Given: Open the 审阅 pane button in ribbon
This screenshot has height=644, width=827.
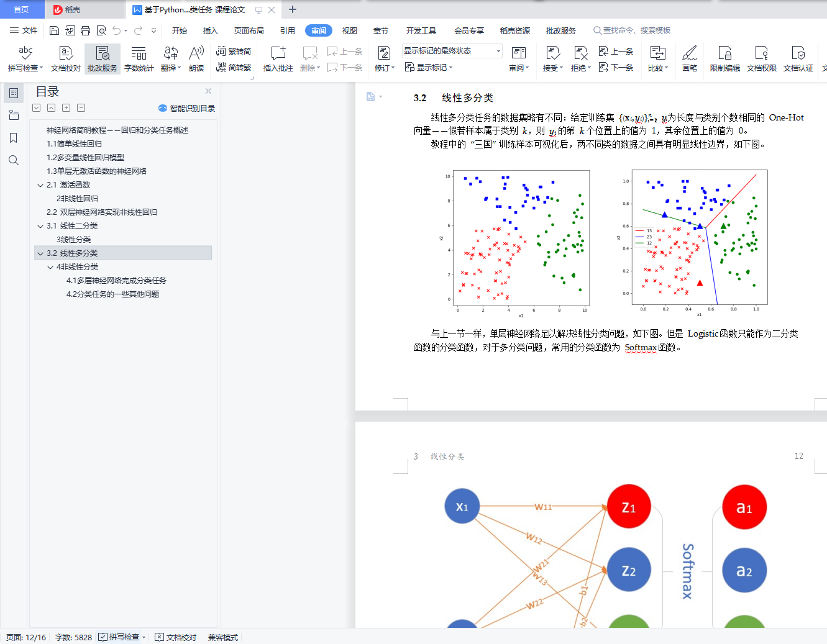Looking at the screenshot, I should click(x=519, y=59).
